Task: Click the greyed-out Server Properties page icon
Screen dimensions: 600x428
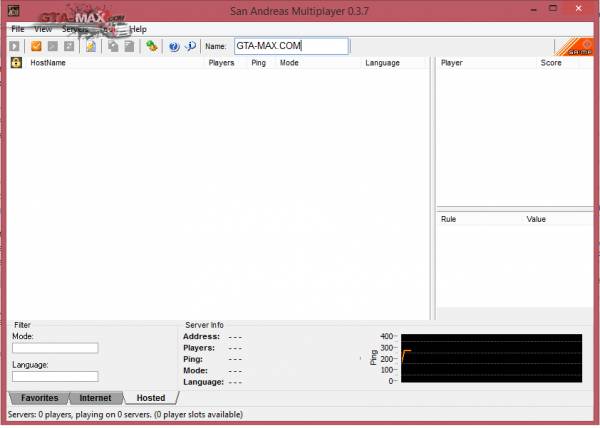Action: tap(129, 46)
